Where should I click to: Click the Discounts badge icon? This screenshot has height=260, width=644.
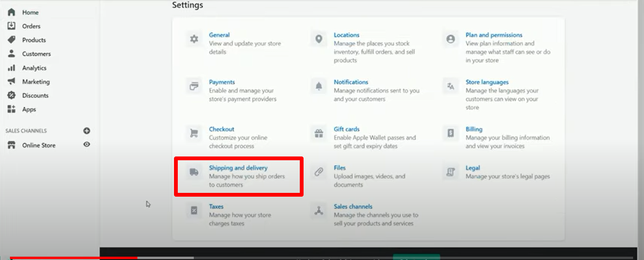click(x=11, y=95)
